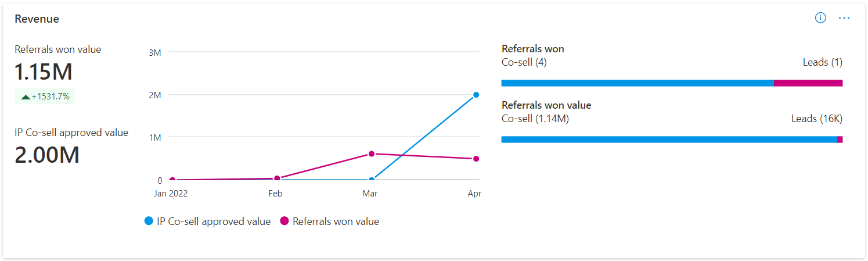Image resolution: width=868 pixels, height=261 pixels.
Task: Click the blue legend dot for IP Co-sell
Action: point(149,221)
